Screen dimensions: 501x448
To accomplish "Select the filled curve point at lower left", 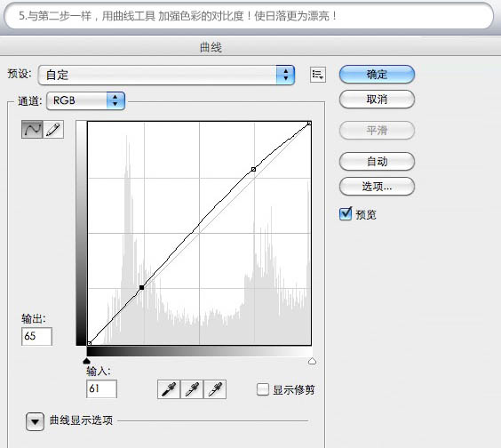I will pos(141,287).
